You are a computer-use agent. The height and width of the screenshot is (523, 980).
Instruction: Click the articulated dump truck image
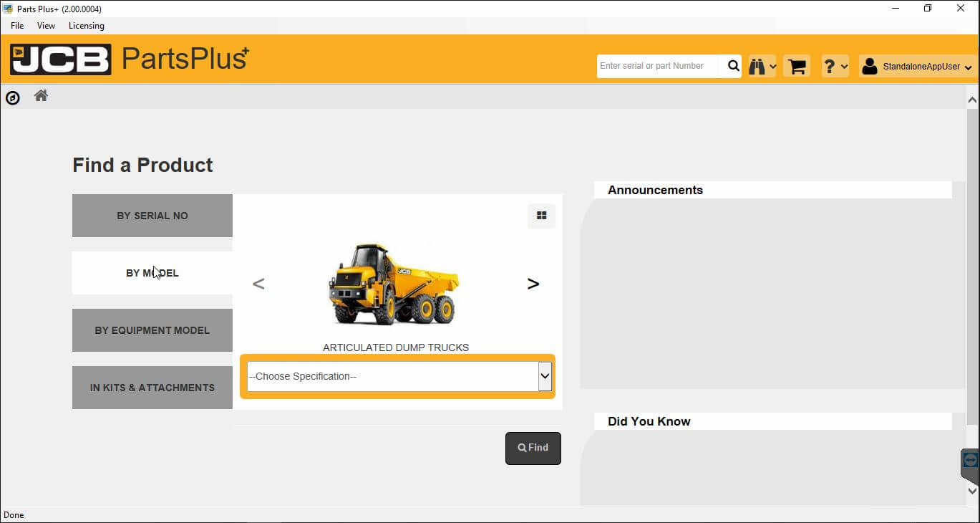(x=394, y=284)
